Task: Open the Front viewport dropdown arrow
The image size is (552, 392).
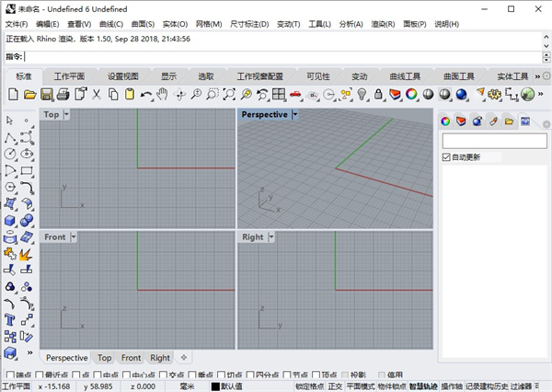Action: coord(74,236)
